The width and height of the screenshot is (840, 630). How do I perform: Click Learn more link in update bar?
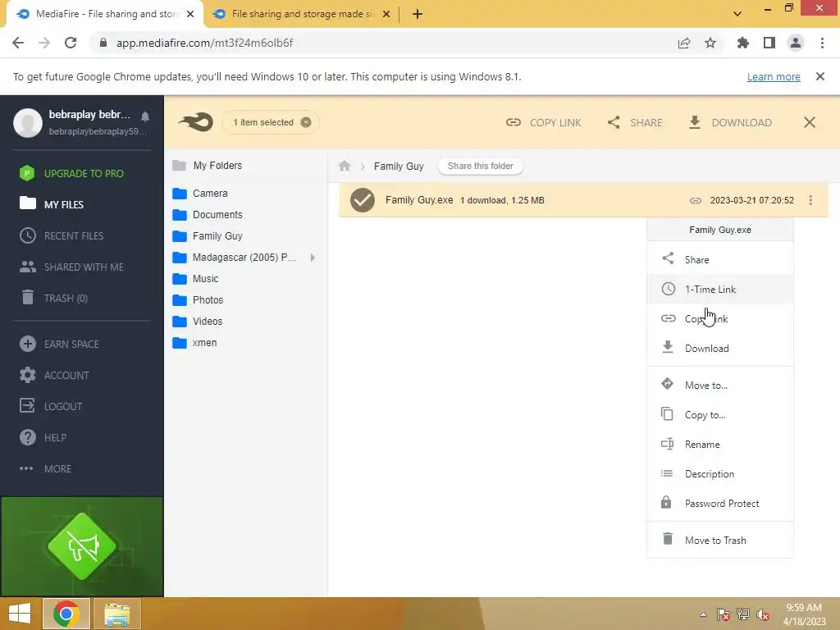pos(774,76)
